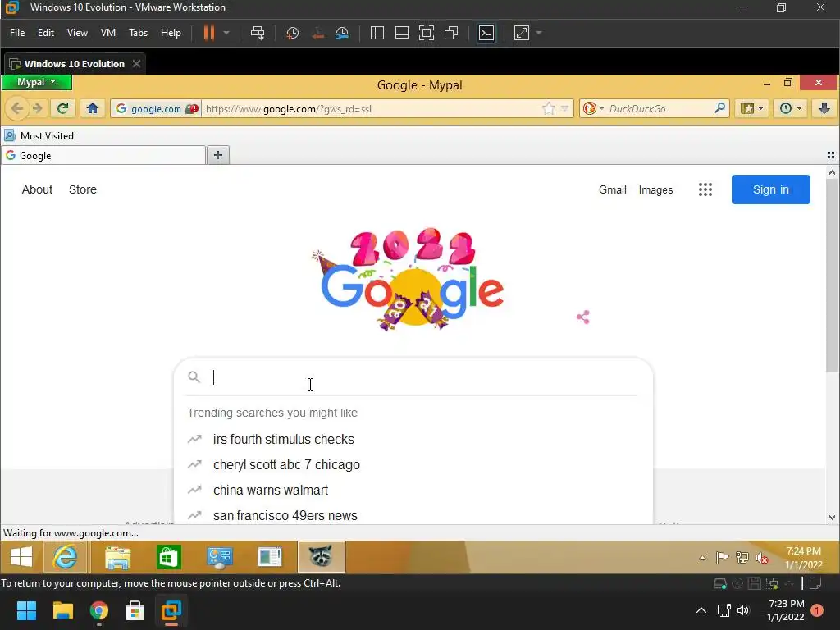Open a new Mypal tab
This screenshot has width=840, height=630.
(218, 155)
